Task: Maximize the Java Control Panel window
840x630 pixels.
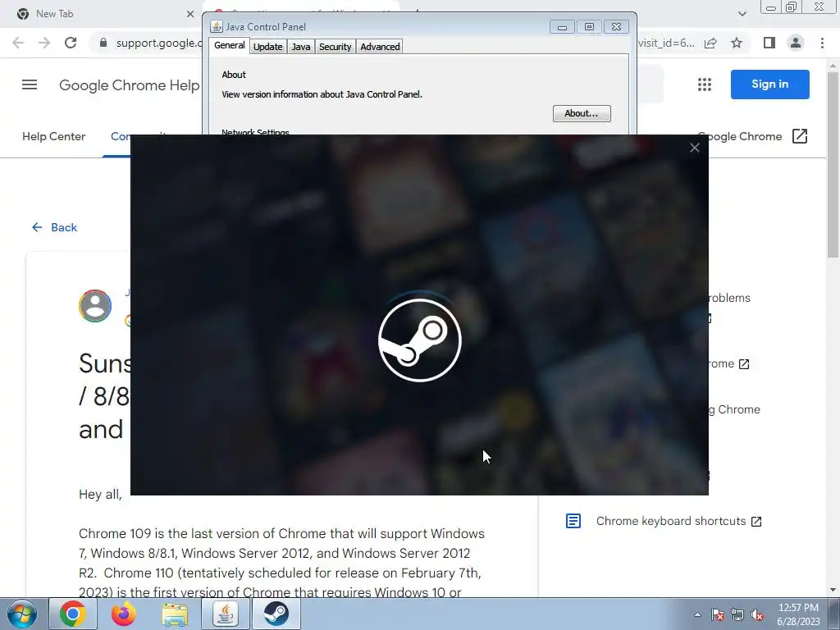Action: coord(589,27)
